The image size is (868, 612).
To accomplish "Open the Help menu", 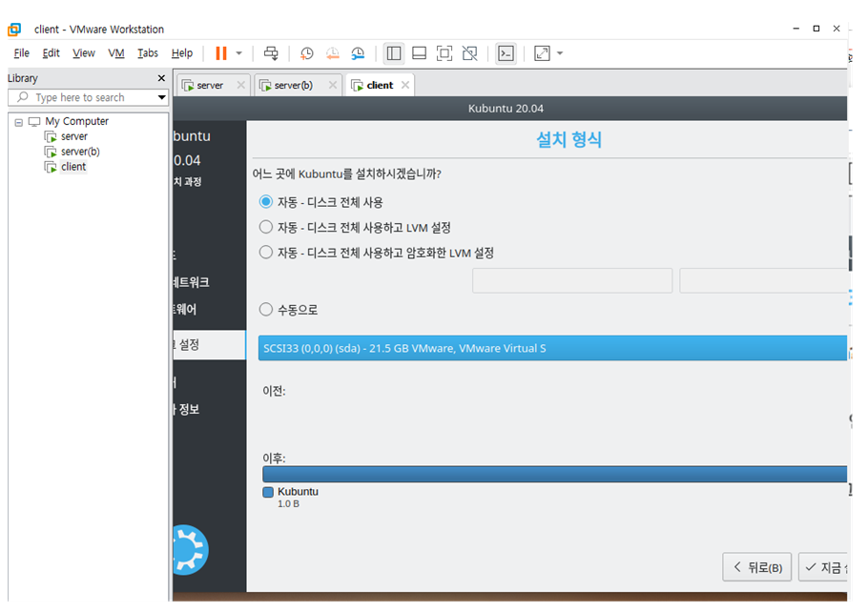I will (x=181, y=53).
